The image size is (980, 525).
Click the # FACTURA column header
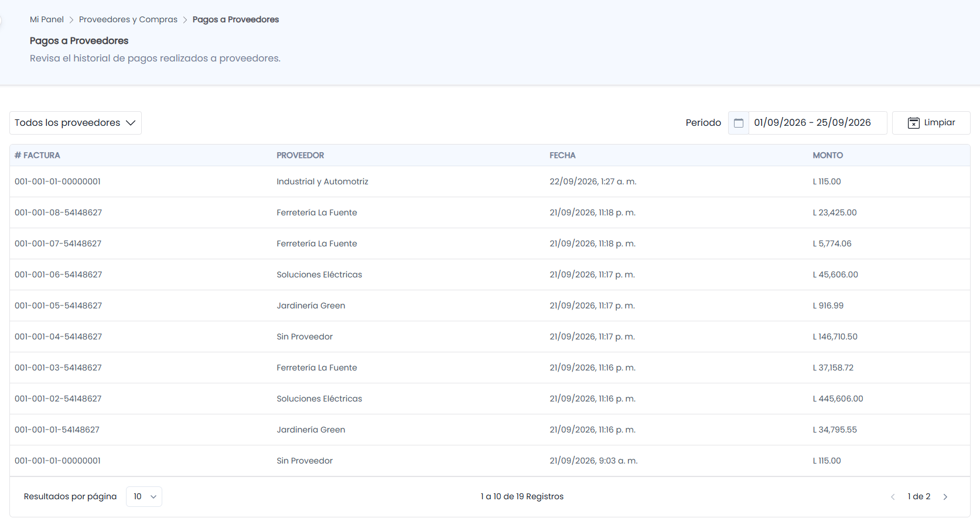(x=37, y=155)
